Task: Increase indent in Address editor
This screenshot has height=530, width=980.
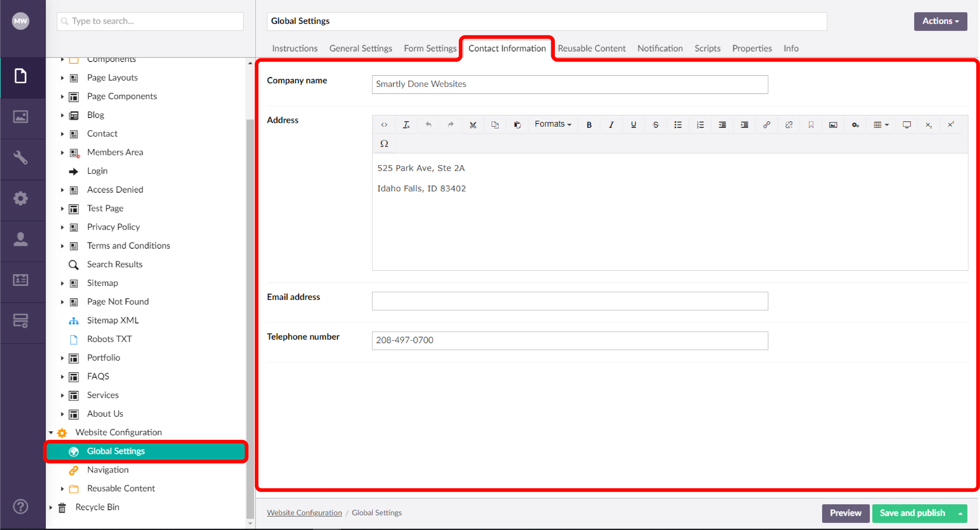Action: (x=745, y=125)
